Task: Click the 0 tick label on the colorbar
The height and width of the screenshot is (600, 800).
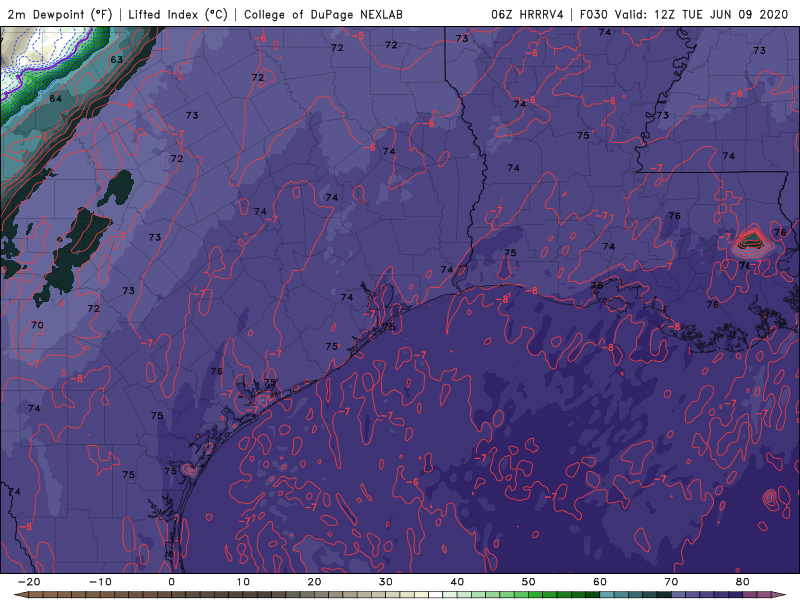Action: [171, 582]
